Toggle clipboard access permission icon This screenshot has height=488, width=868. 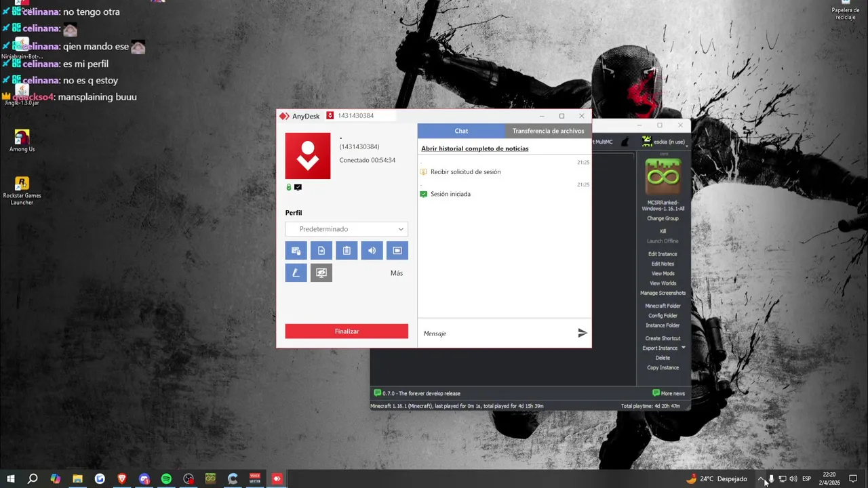click(x=347, y=251)
